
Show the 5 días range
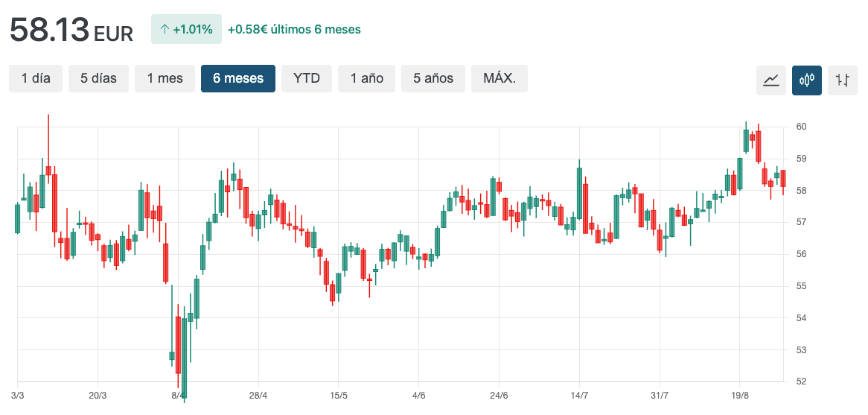[x=98, y=78]
